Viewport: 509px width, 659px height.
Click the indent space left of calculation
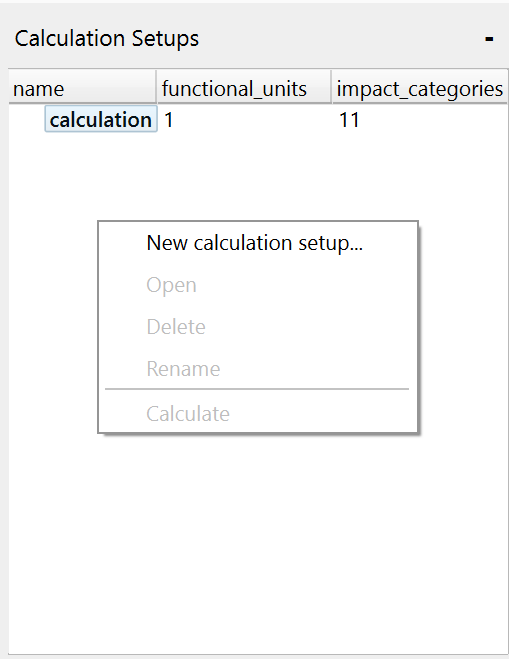[x=27, y=120]
